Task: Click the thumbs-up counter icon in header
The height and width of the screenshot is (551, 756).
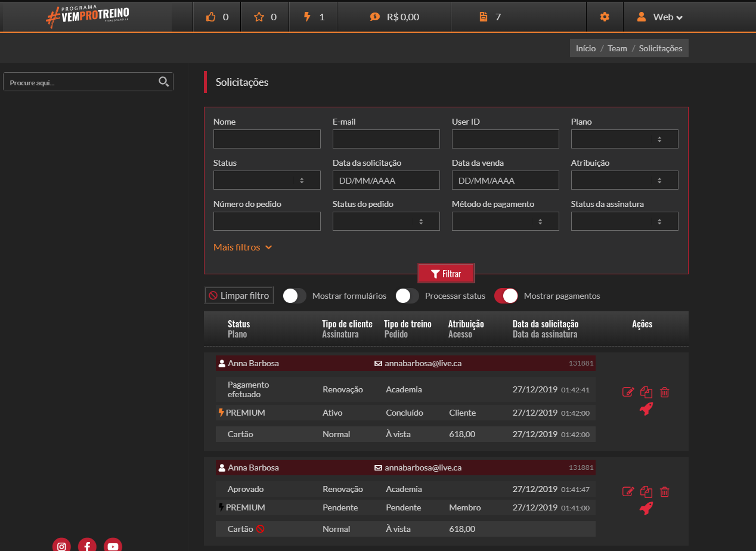Action: click(x=210, y=17)
